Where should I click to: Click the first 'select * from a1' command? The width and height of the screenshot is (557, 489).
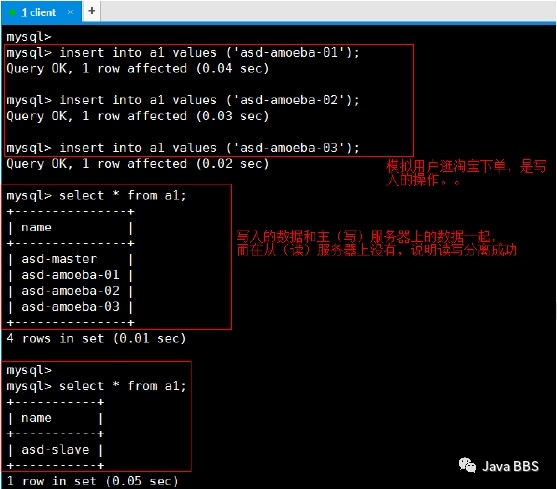[96, 196]
